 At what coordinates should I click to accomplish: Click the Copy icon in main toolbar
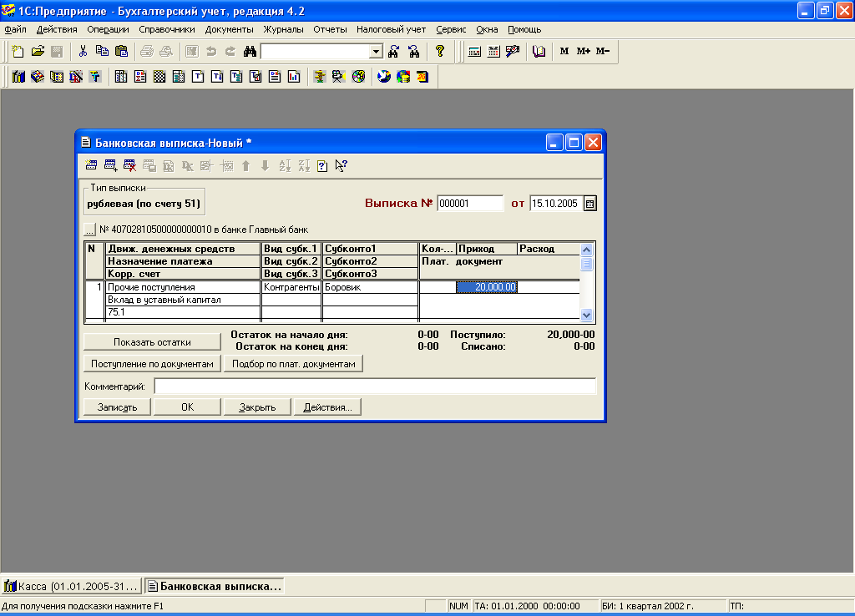pyautogui.click(x=102, y=51)
